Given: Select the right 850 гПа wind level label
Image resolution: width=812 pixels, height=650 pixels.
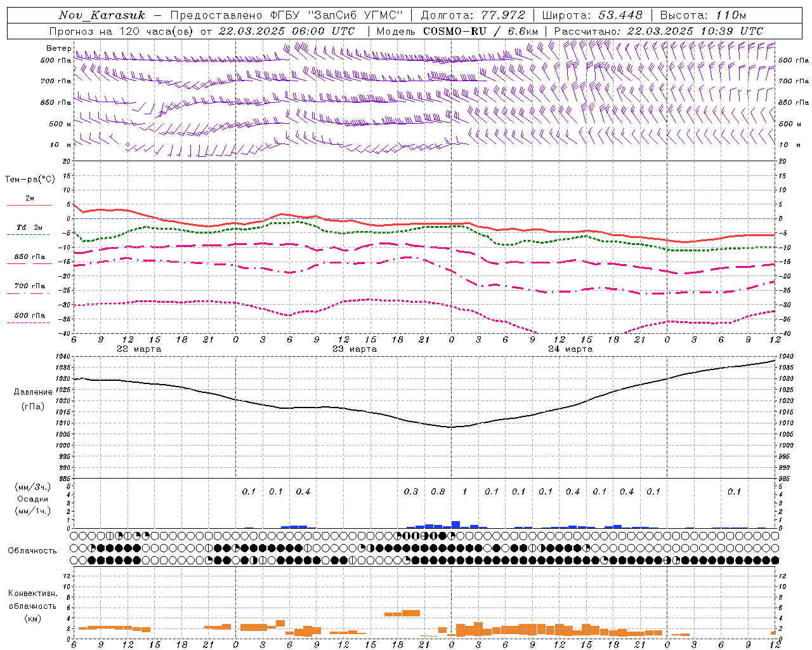Looking at the screenshot, I should 794,102.
